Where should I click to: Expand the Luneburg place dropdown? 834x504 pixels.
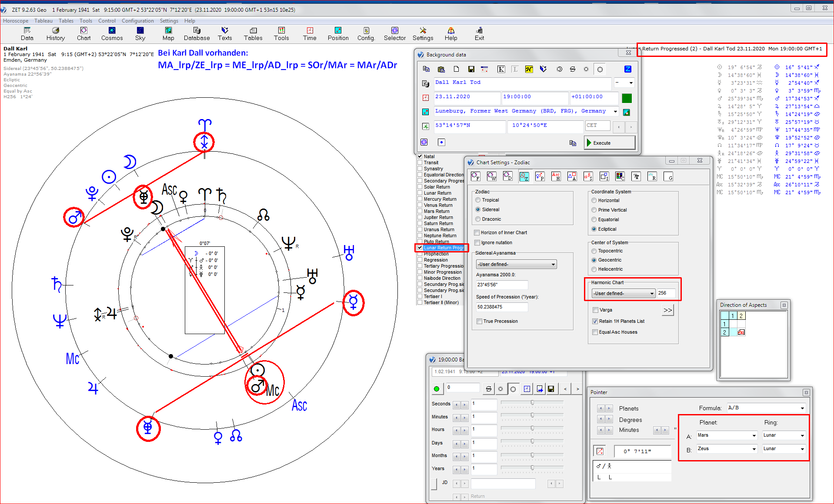[x=615, y=111]
